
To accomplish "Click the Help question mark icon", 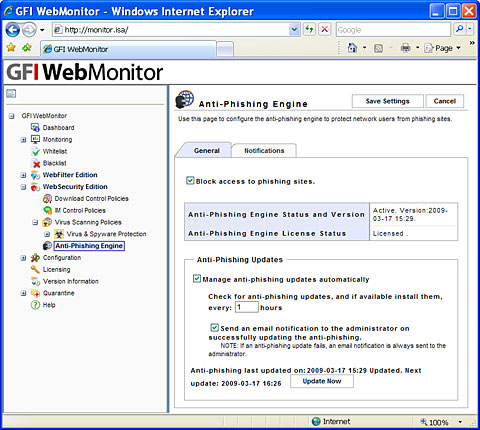I will [35, 305].
